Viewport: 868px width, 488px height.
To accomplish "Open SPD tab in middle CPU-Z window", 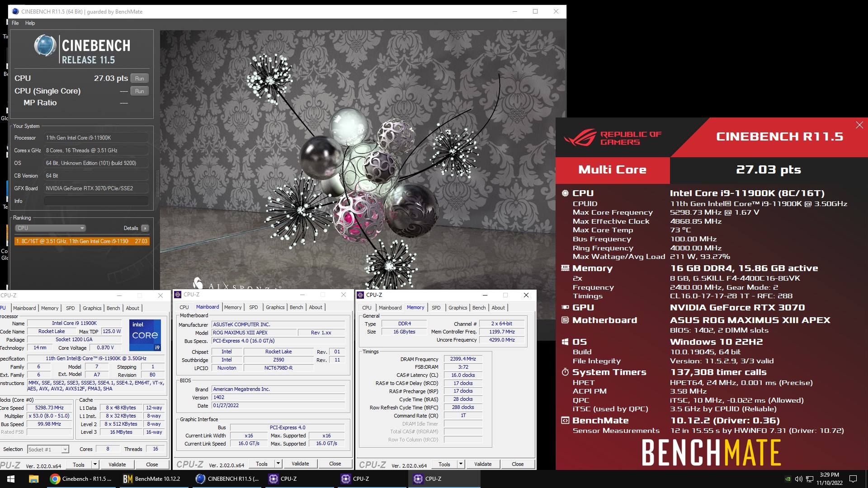I will coord(254,307).
